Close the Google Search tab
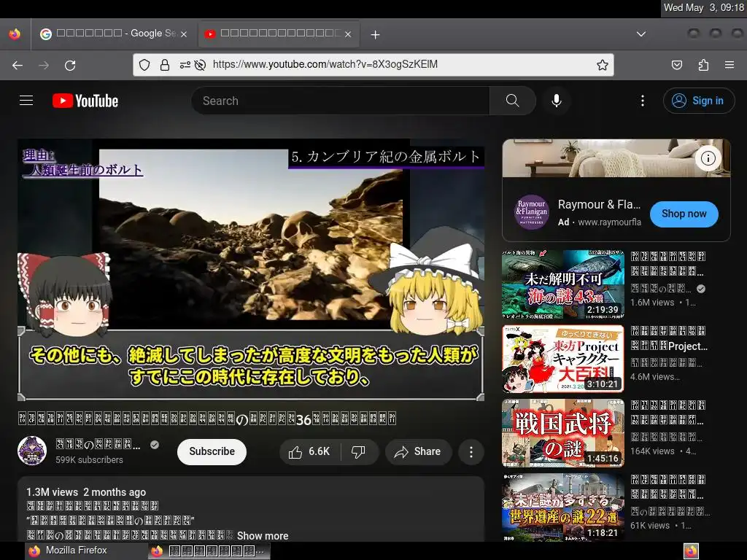 (x=184, y=34)
